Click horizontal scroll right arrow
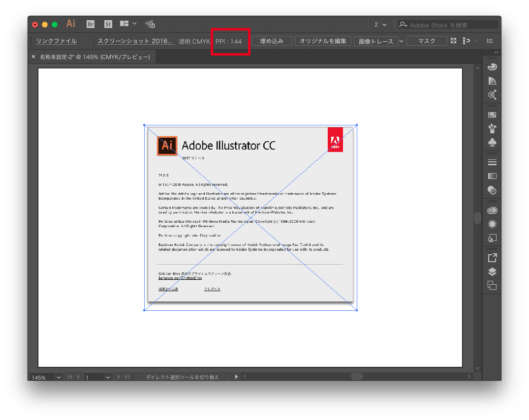 469,377
